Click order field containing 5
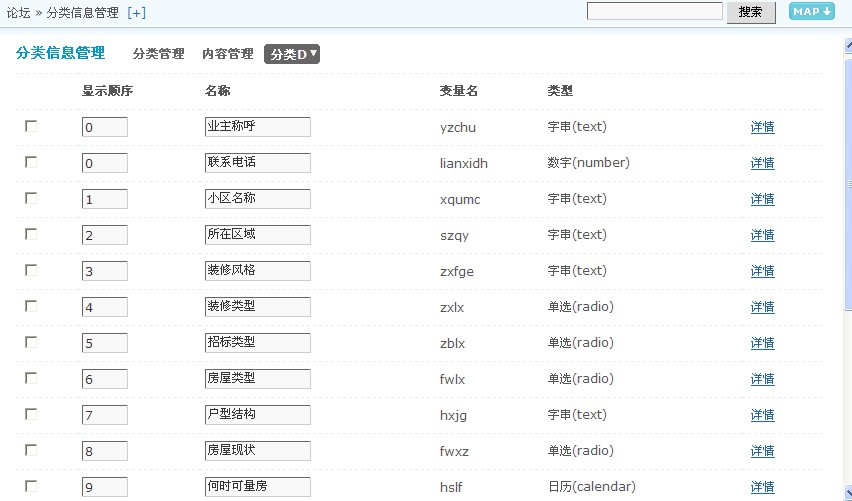This screenshot has width=852, height=501. 105,343
